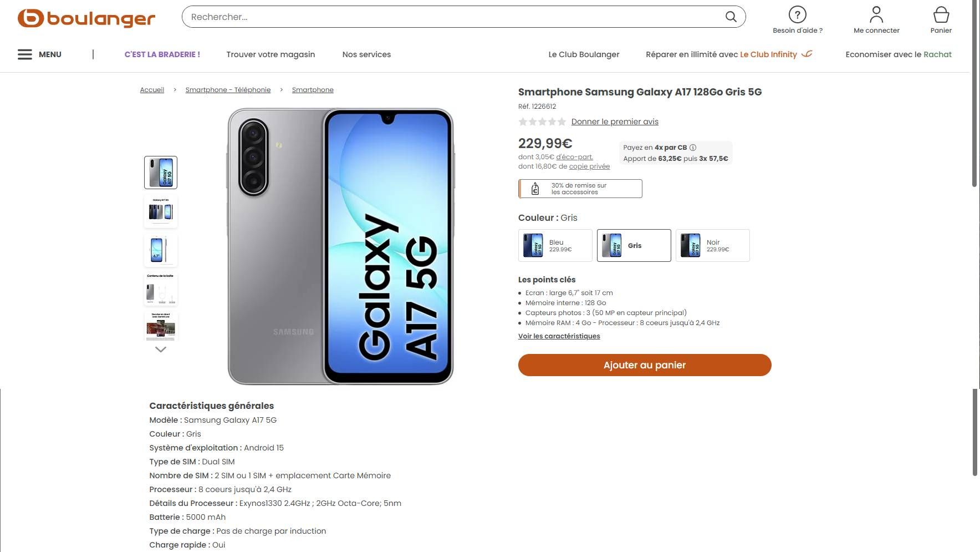Open the "Besoin d'aide ?" help icon
Image resolution: width=980 pixels, height=552 pixels.
pos(797,14)
